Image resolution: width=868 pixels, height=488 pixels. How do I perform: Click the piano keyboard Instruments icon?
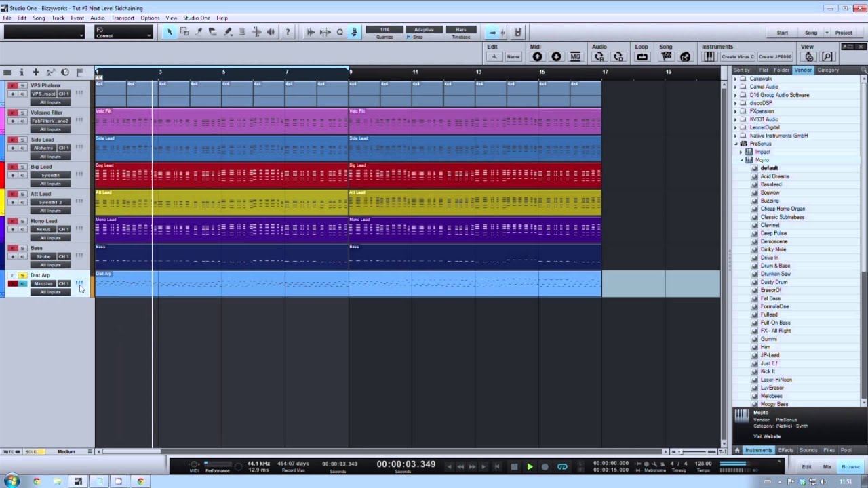point(709,57)
